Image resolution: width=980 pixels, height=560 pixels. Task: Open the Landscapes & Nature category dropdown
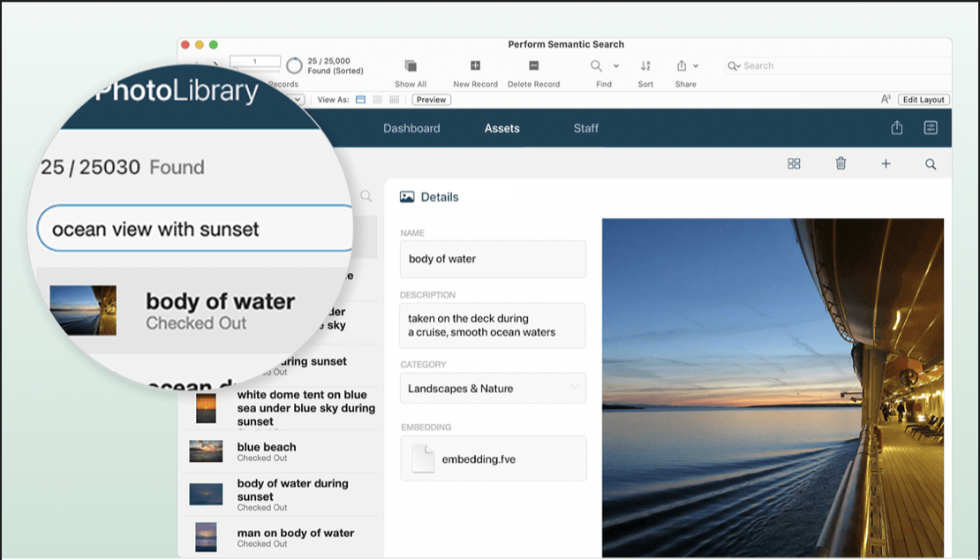click(x=493, y=389)
